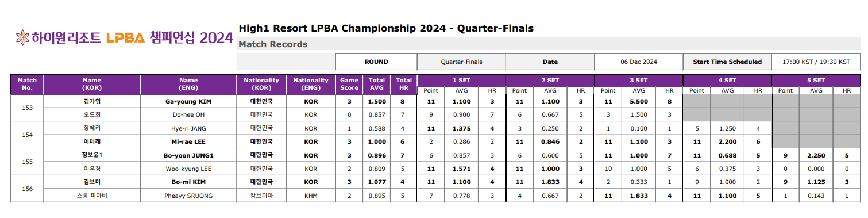Click the purple flower logo icon
Image resolution: width=868 pixels, height=218 pixels.
(22, 38)
